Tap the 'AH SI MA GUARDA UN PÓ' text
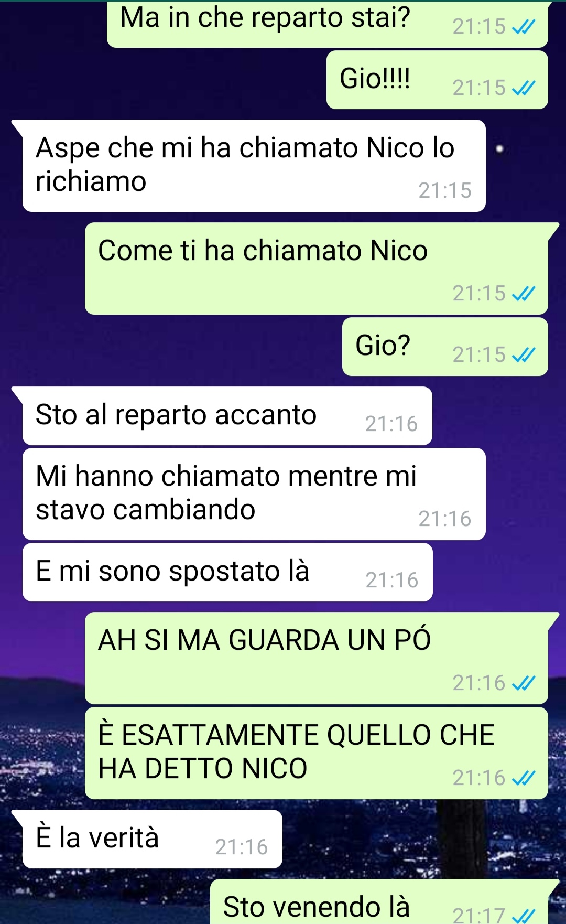Screen dimensions: 566x924 [x=264, y=639]
